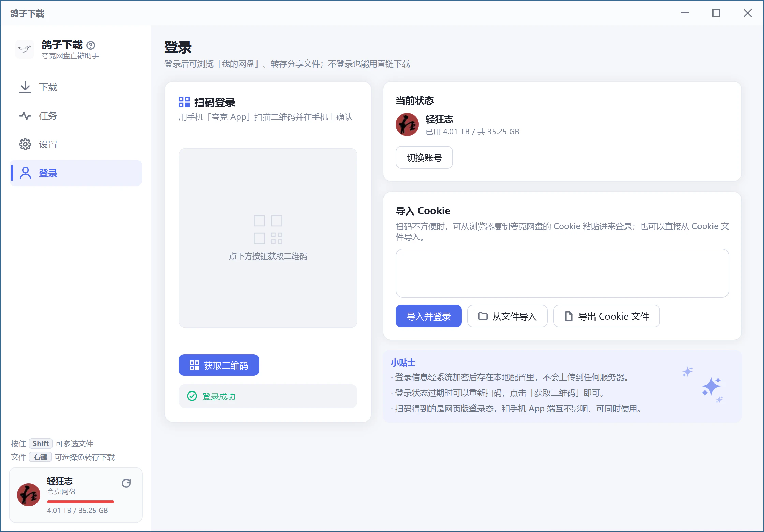
Task: Click the Shift key hint badge
Action: tap(41, 444)
